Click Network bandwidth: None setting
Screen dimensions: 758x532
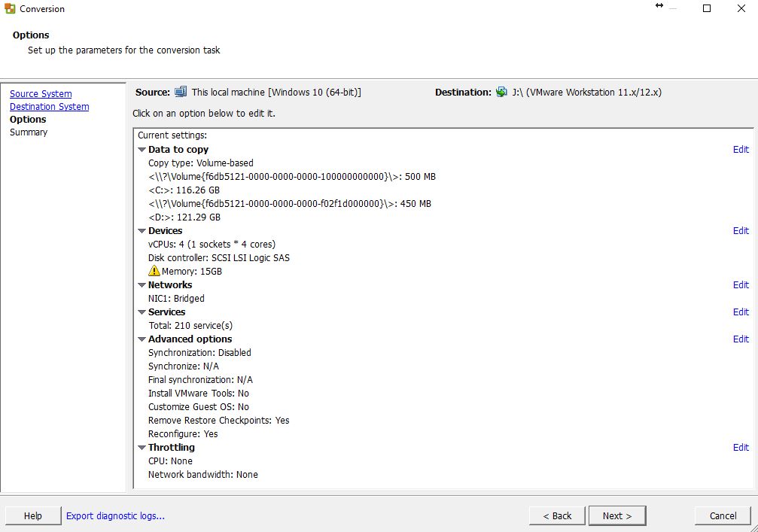[202, 474]
